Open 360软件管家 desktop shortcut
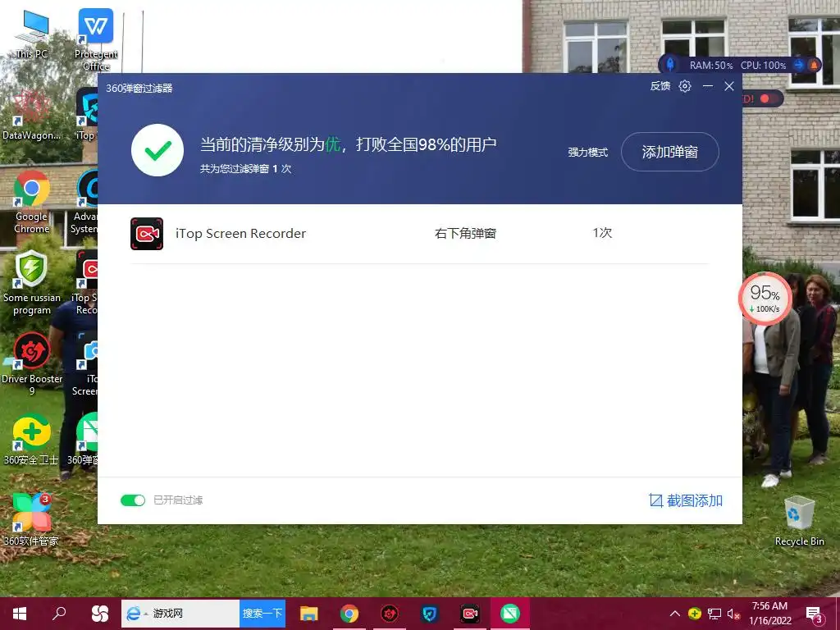Image resolution: width=840 pixels, height=630 pixels. click(x=31, y=520)
